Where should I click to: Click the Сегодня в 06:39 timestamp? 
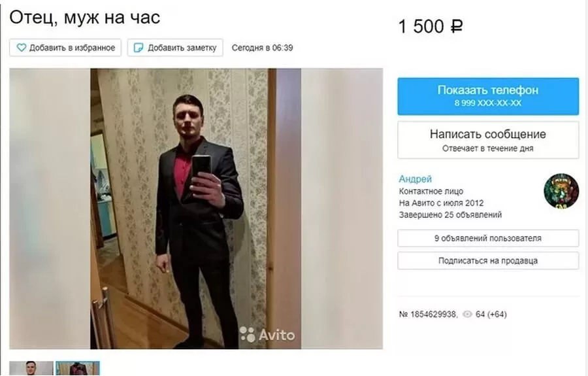click(x=262, y=48)
